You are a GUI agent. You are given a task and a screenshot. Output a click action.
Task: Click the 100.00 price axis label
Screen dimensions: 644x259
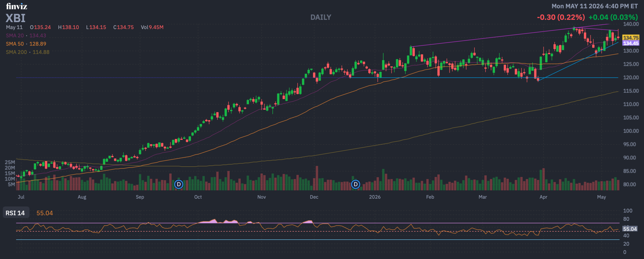coord(631,131)
